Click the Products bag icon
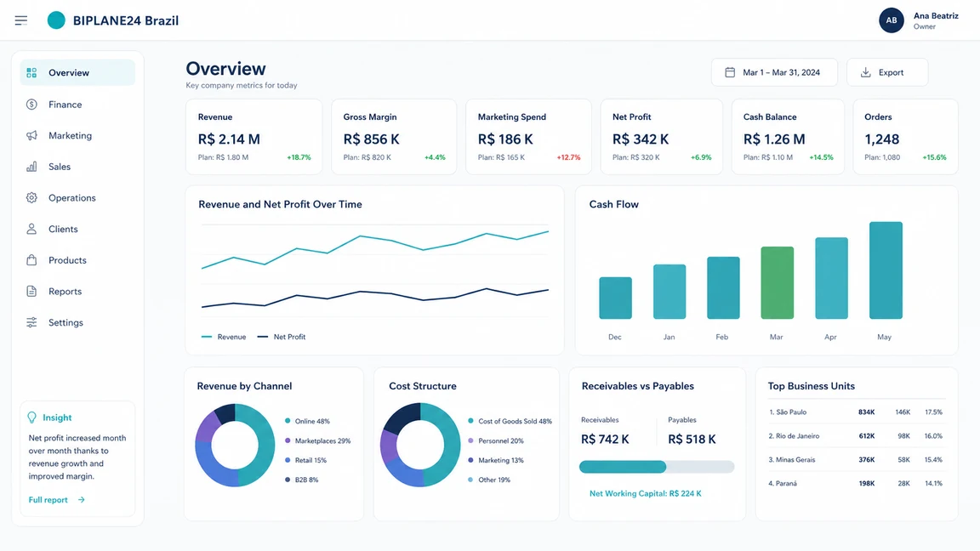This screenshot has height=551, width=980. tap(31, 260)
